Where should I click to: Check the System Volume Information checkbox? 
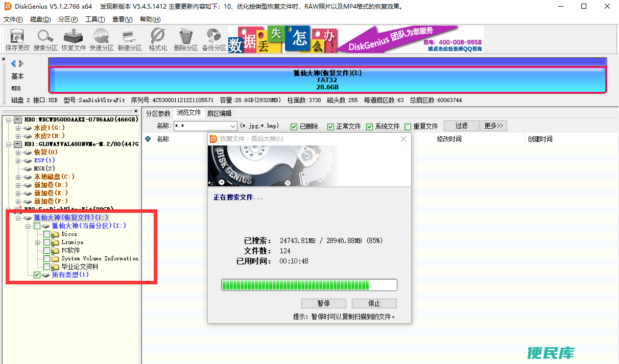(x=47, y=259)
